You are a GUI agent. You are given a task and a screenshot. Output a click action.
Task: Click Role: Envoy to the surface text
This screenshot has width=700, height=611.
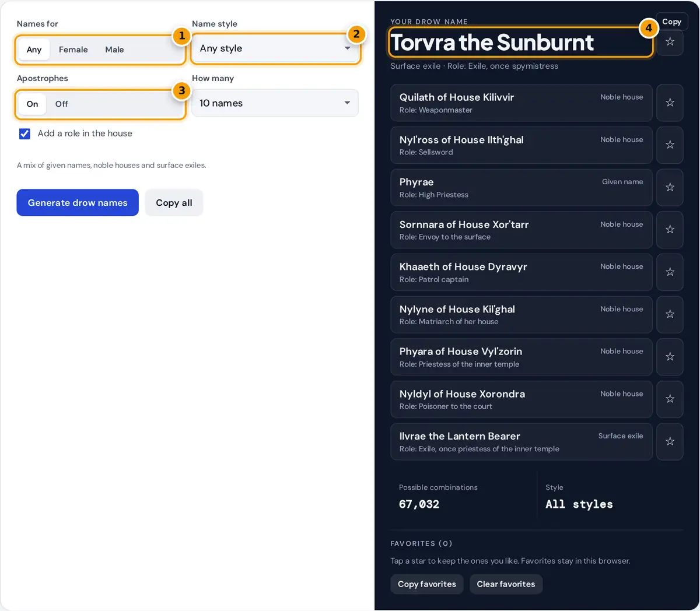(445, 237)
